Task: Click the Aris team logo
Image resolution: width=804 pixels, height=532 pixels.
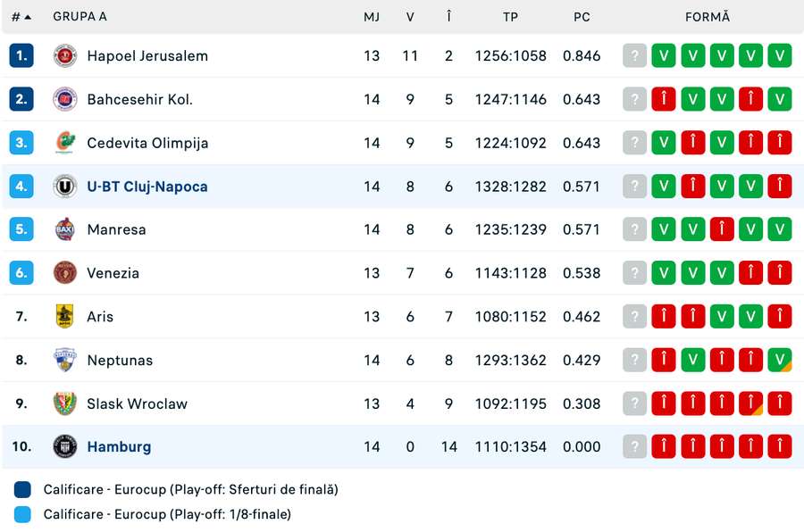Action: click(x=64, y=316)
